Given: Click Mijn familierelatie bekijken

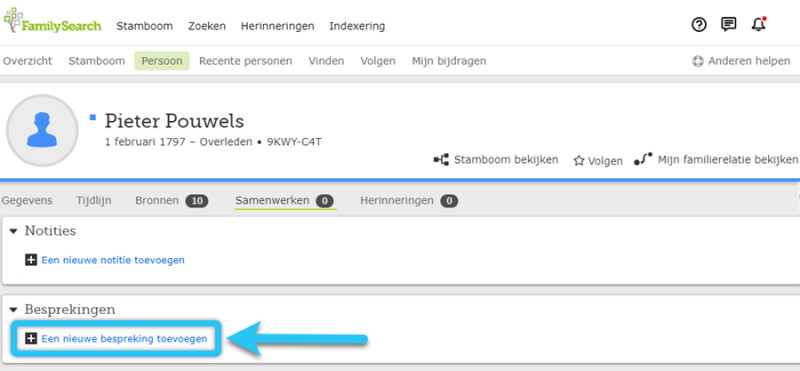Looking at the screenshot, I should click(728, 160).
